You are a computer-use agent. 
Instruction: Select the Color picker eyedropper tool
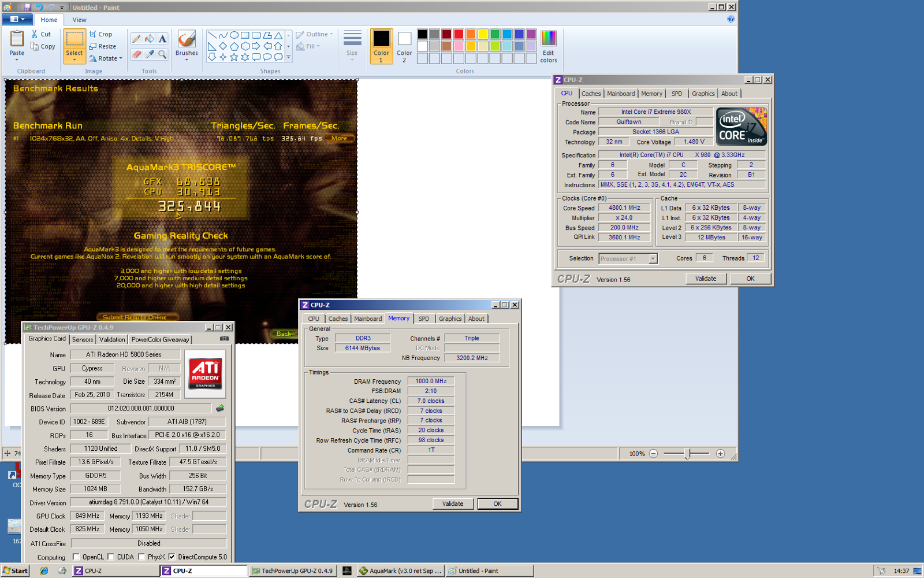(150, 54)
